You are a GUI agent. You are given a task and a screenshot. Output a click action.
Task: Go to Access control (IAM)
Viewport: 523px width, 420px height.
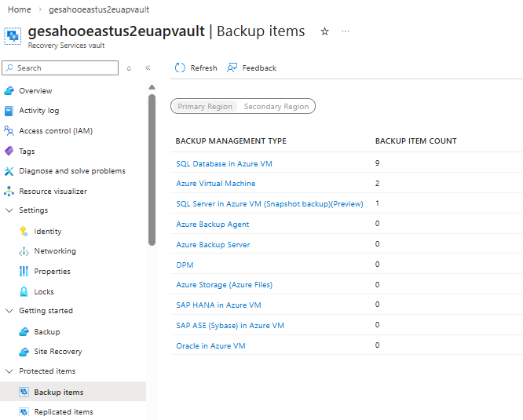click(56, 131)
